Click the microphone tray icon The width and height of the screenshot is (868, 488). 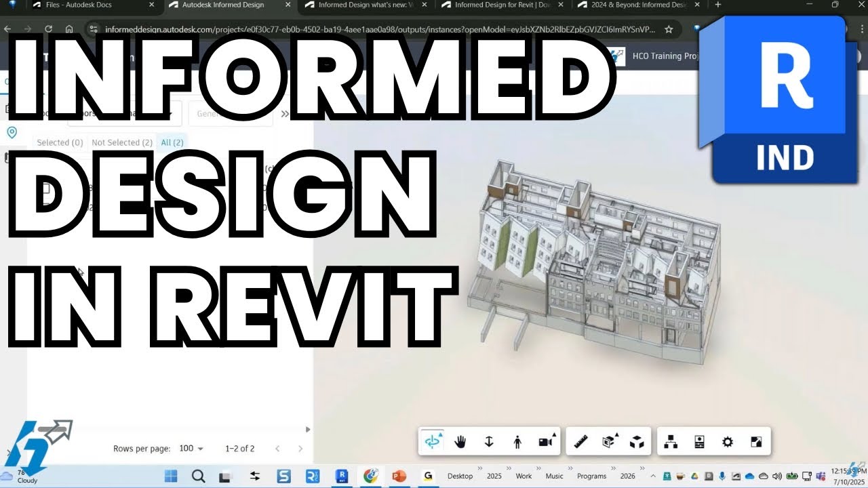click(723, 476)
